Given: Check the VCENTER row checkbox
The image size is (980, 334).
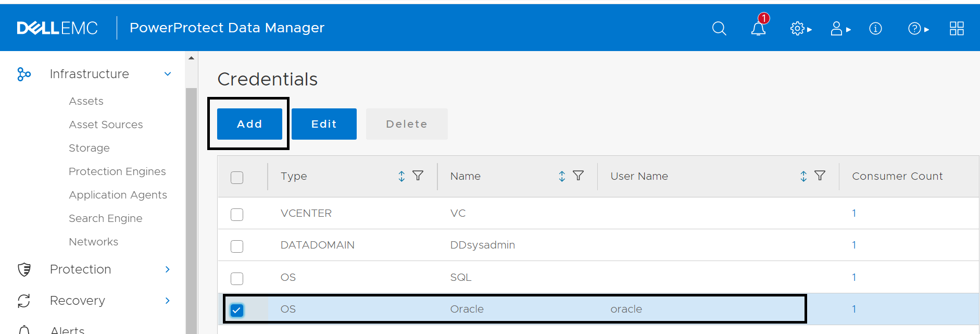Looking at the screenshot, I should click(x=237, y=214).
